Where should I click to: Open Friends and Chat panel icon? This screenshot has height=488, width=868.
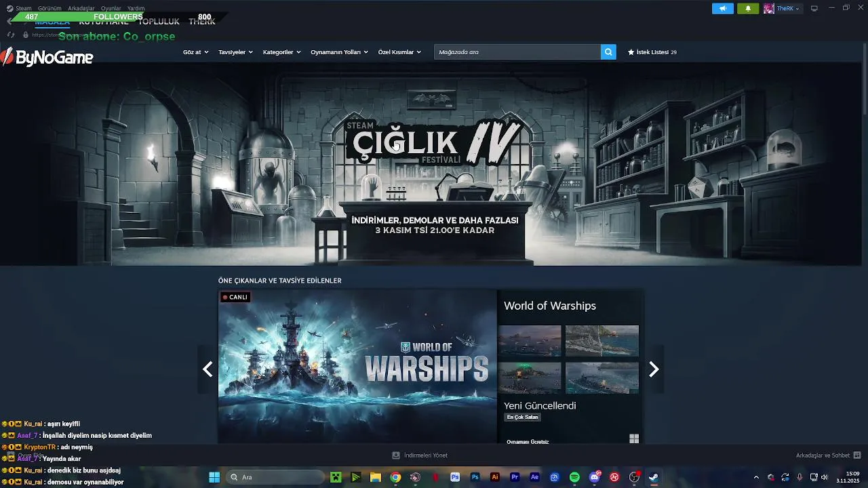pyautogui.click(x=857, y=455)
